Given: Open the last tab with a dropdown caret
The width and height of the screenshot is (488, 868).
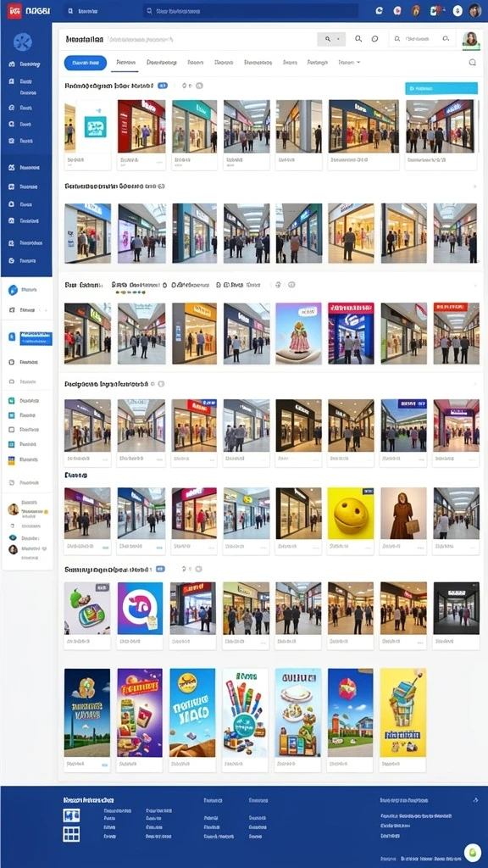Looking at the screenshot, I should point(349,63).
